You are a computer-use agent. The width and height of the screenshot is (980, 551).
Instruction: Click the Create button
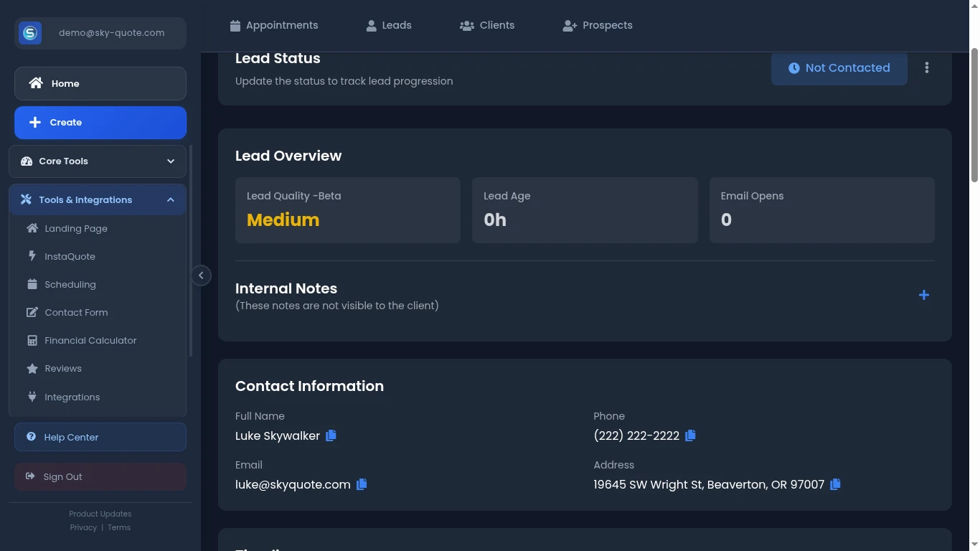(x=100, y=122)
